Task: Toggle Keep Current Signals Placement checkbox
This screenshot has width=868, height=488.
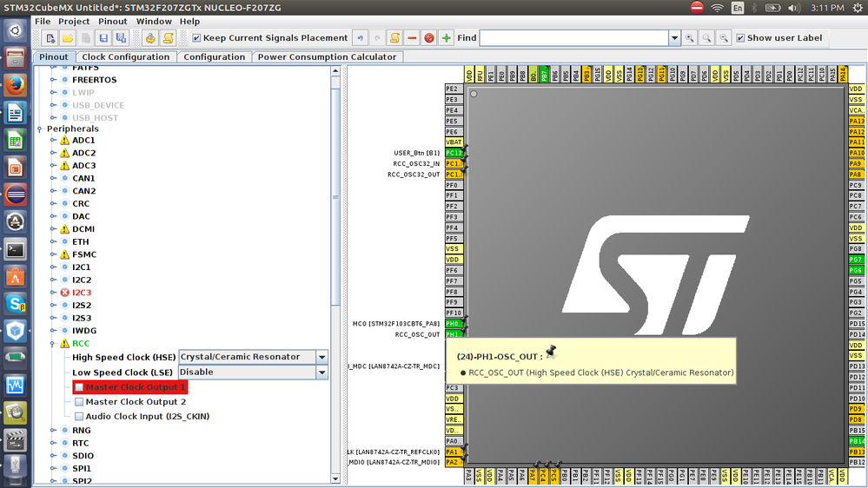Action: (196, 38)
